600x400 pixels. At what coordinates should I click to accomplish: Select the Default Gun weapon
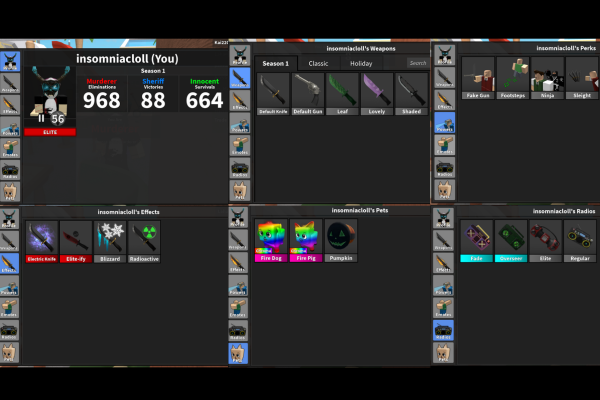click(308, 94)
